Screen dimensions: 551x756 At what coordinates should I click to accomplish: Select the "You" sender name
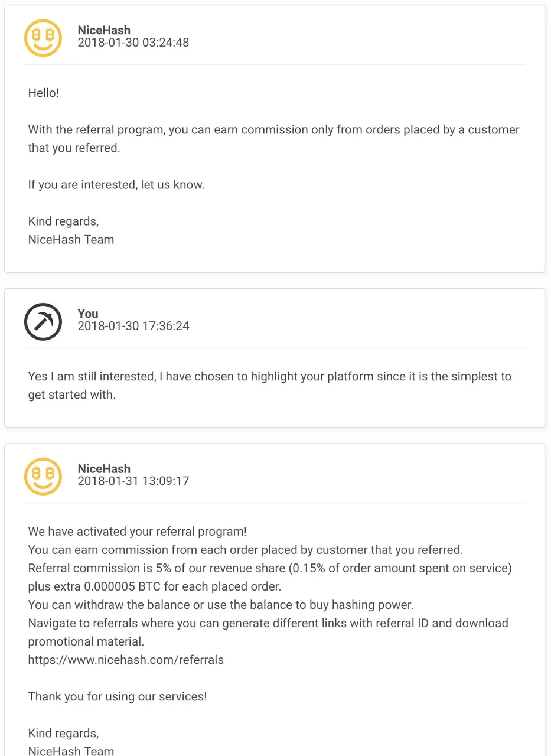click(x=88, y=314)
